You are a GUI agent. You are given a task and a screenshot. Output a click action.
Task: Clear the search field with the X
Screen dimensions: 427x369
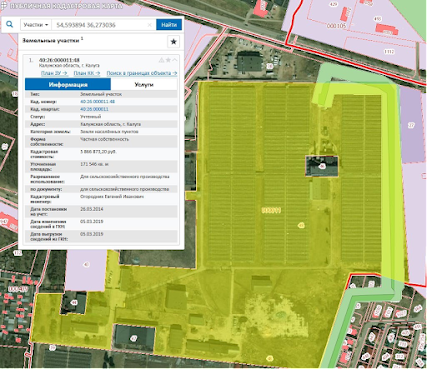[x=150, y=25]
